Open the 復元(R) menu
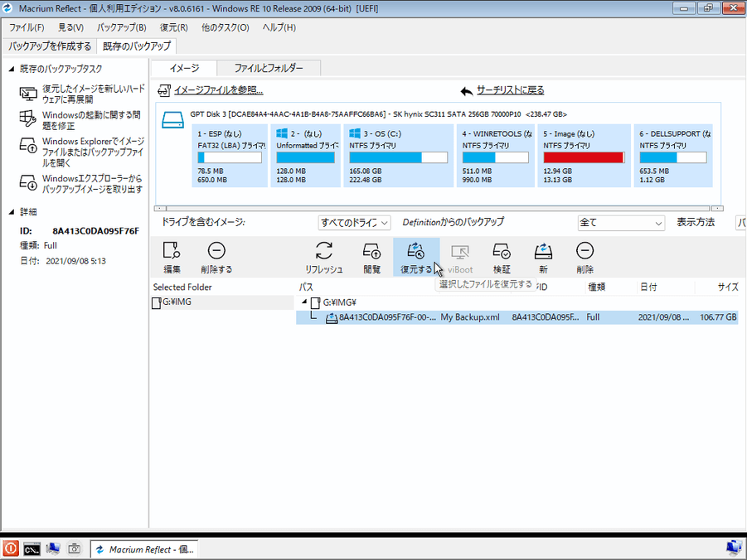The width and height of the screenshot is (747, 560). click(174, 27)
